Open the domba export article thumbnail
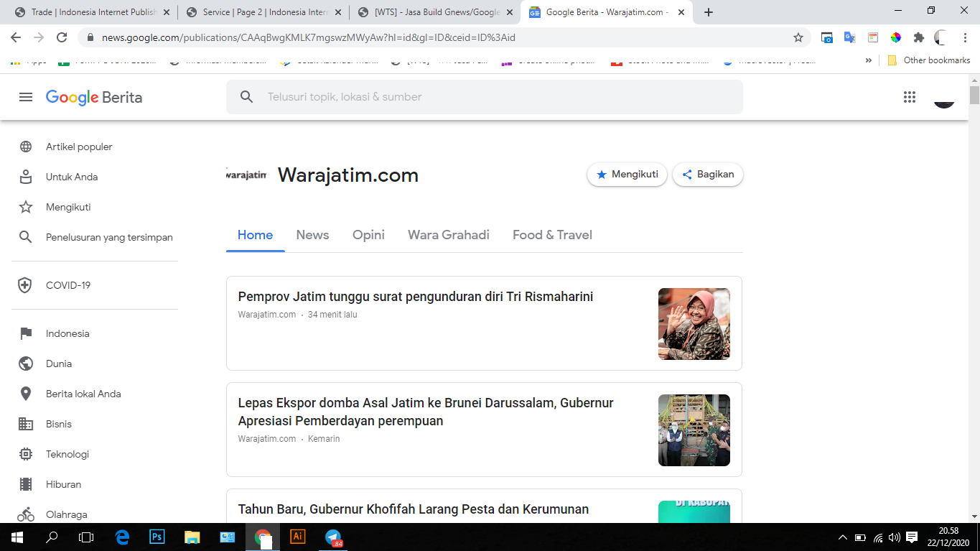980x551 pixels. pos(694,430)
